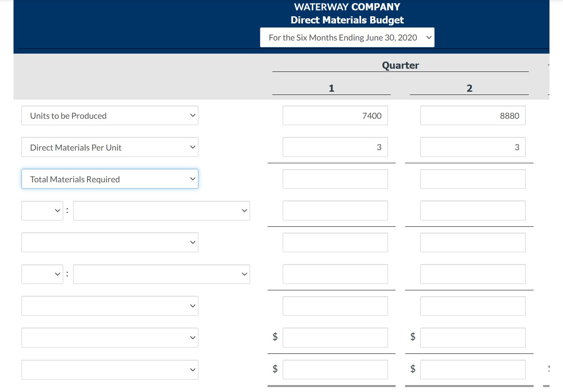Open the Total Materials Required dropdown
Screen dimensions: 563x392
110,179
